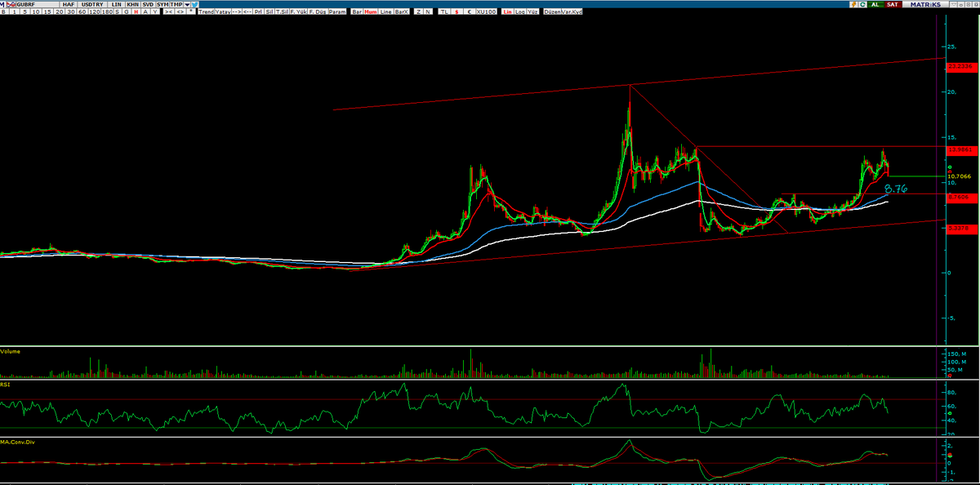
Task: Click the lightning bolt icon in title bar
Action: coord(854,5)
